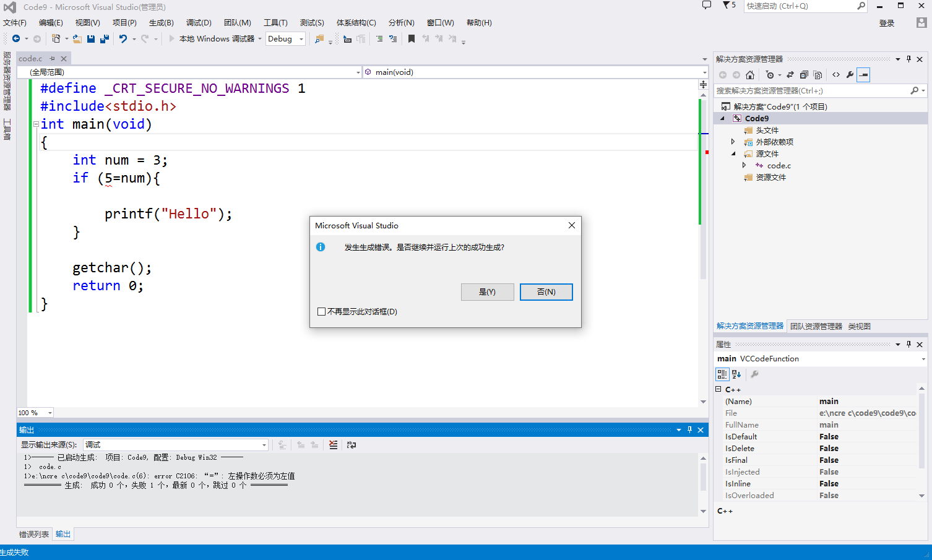This screenshot has height=560, width=932.
Task: Click the comment out selected lines icon
Action: pyautogui.click(x=379, y=39)
